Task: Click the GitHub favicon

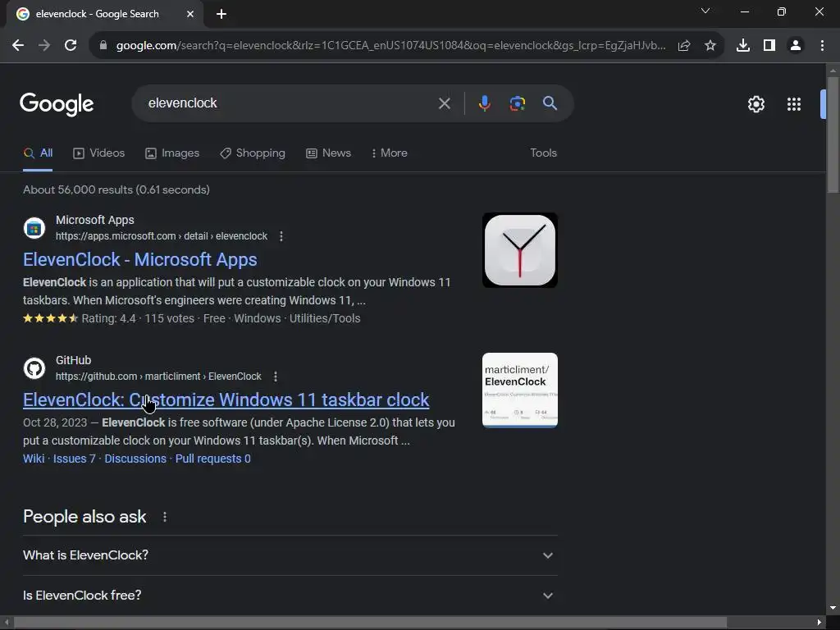Action: tap(34, 368)
